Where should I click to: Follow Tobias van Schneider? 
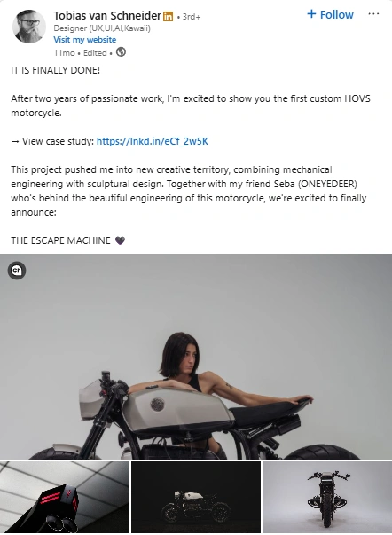[330, 14]
